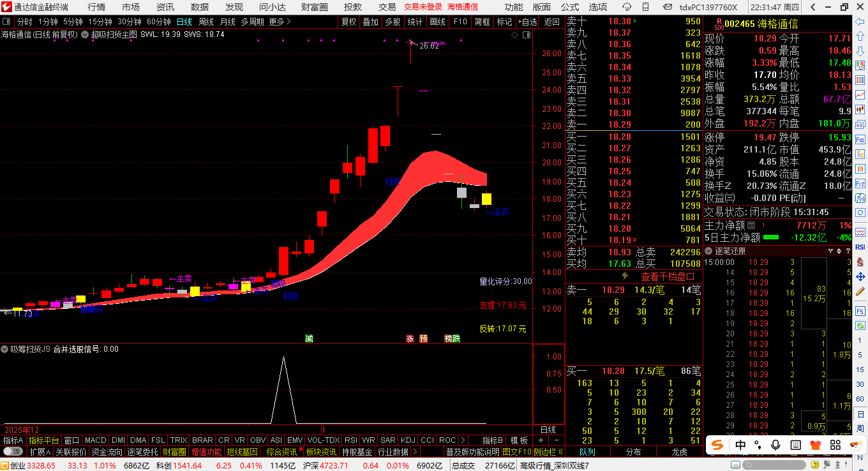Click the blue down arrow sidebar icon
This screenshot has height=471, width=868.
pyautogui.click(x=860, y=51)
